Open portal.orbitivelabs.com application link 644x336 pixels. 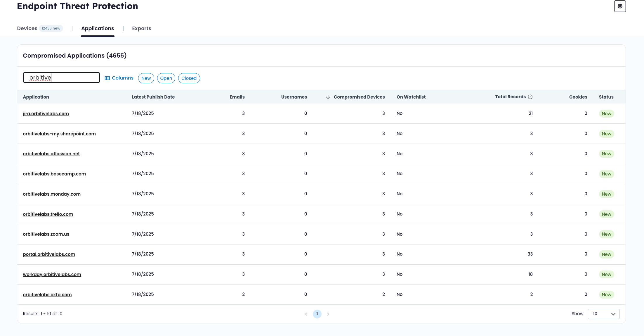(49, 254)
